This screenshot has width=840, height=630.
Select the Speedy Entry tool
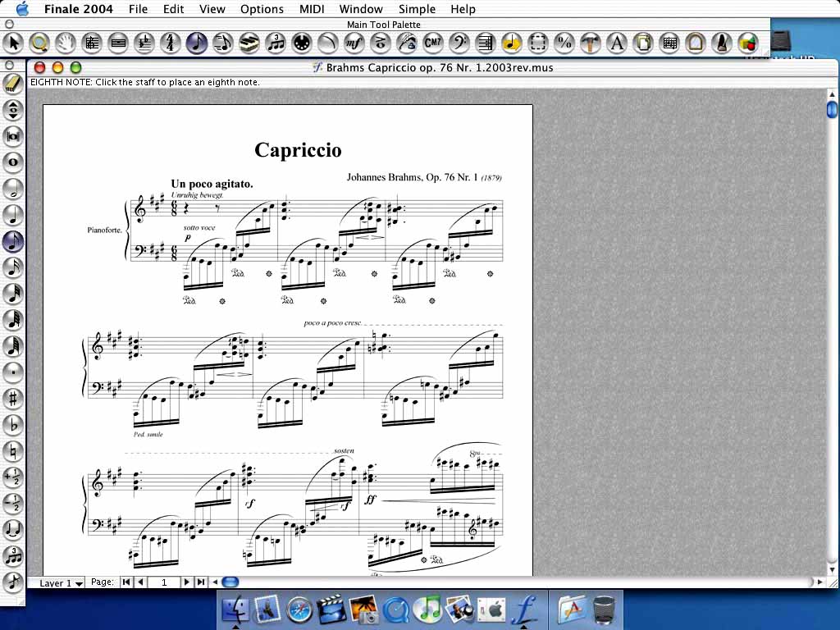(x=223, y=43)
